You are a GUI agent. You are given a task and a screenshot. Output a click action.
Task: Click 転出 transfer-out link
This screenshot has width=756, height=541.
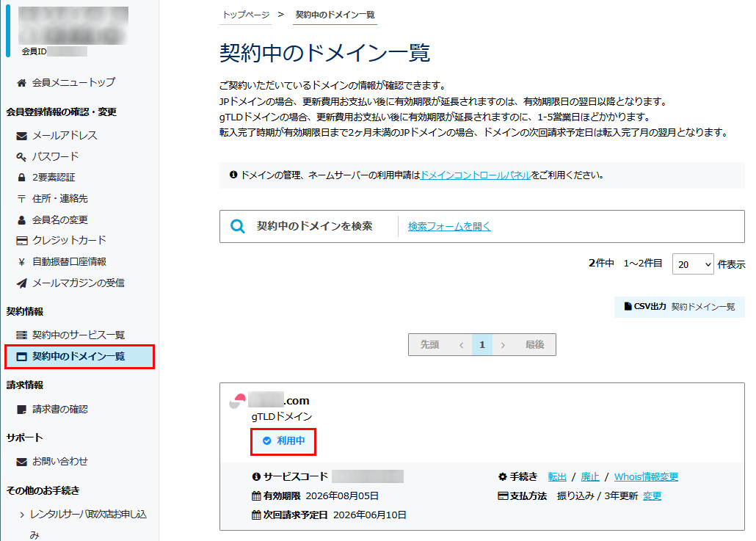(557, 477)
